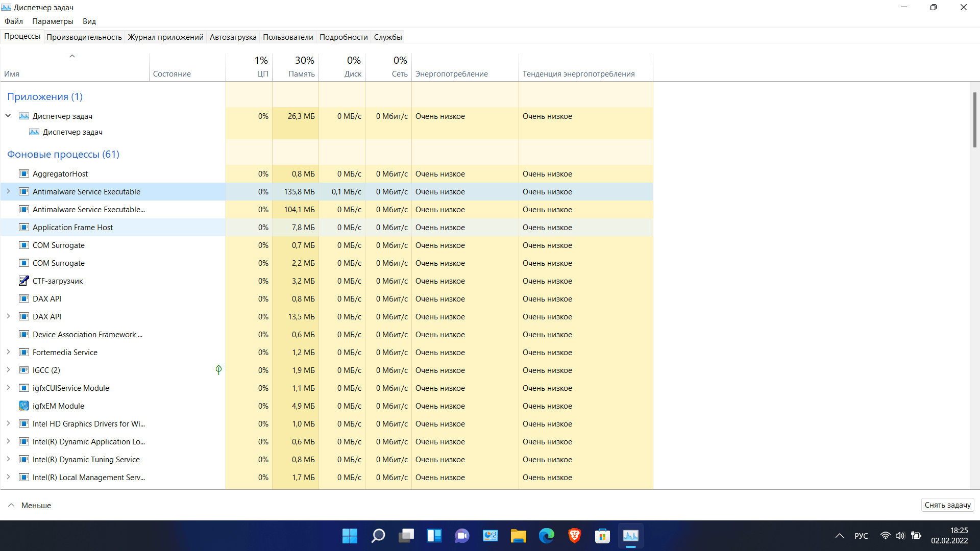Sort by ЦП column header

click(249, 67)
